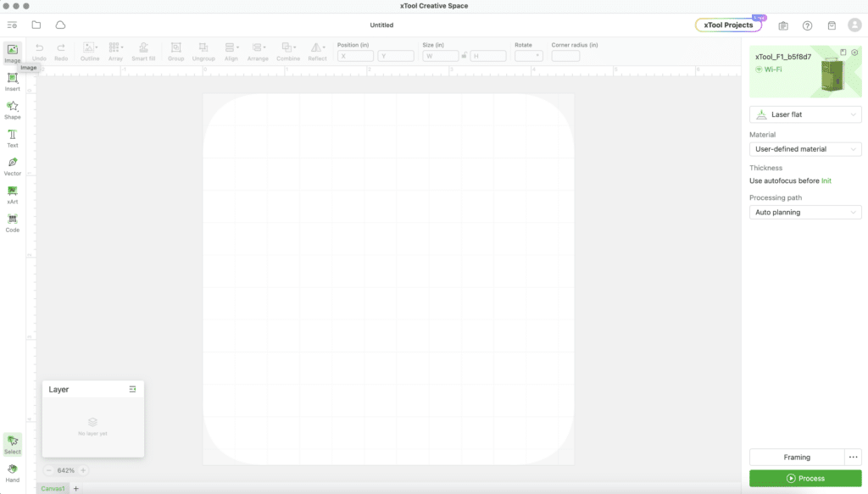The width and height of the screenshot is (868, 494).
Task: Choose the Shape tool
Action: tap(12, 109)
